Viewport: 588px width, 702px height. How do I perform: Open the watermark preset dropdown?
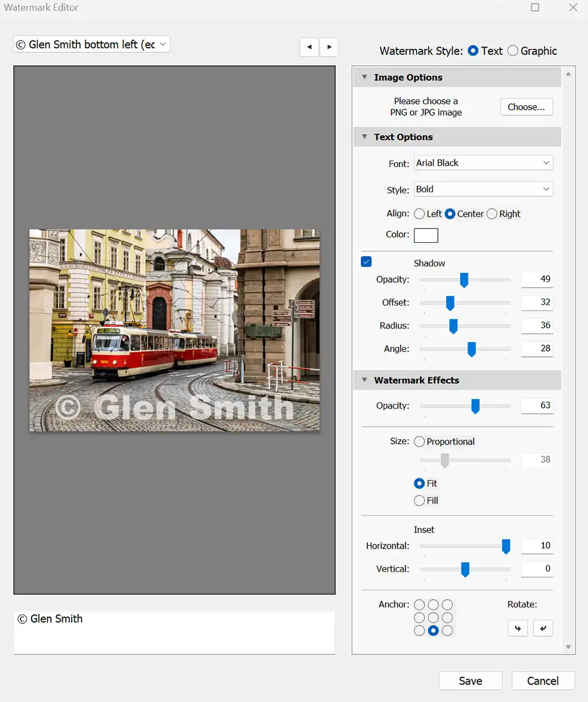pyautogui.click(x=92, y=44)
